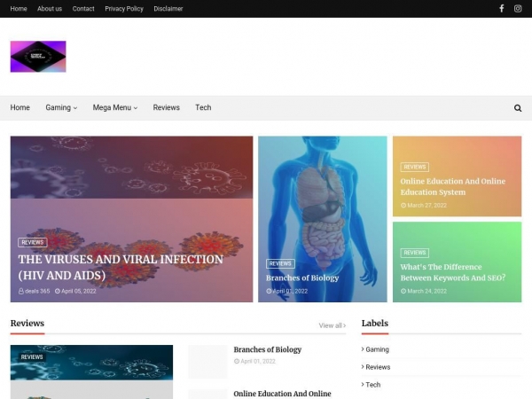Viewport: 532px width, 399px height.
Task: Open Gaming label in Labels list
Action: (x=377, y=349)
